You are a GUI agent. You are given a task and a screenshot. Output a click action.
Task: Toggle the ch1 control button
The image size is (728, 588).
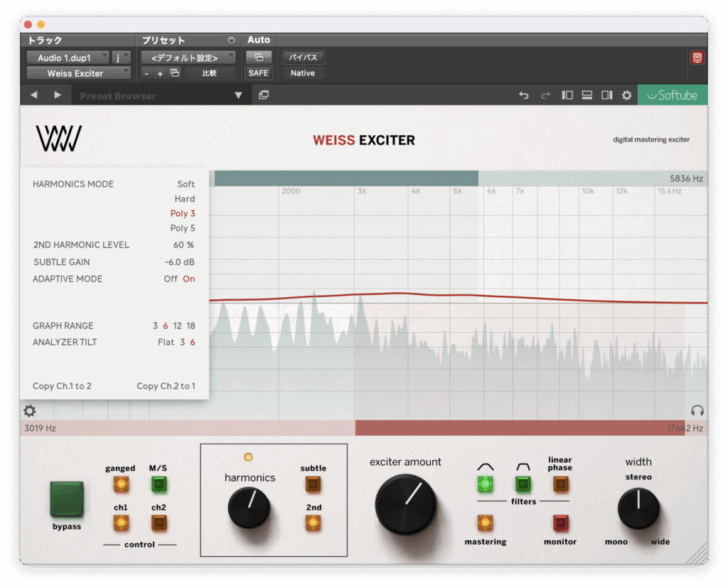pos(121,523)
